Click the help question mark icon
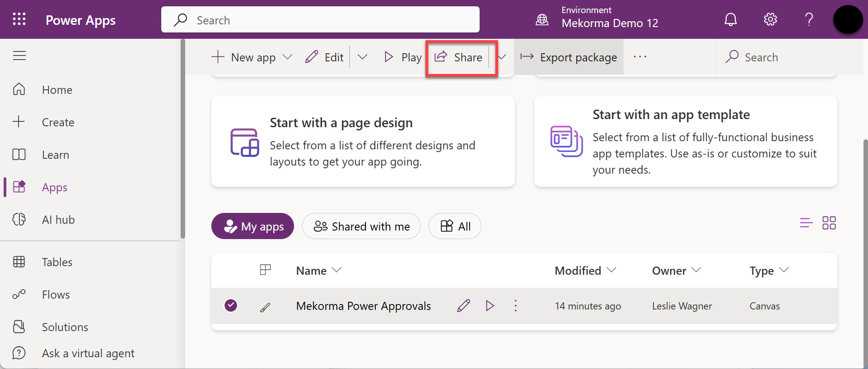868x369 pixels. coord(809,19)
